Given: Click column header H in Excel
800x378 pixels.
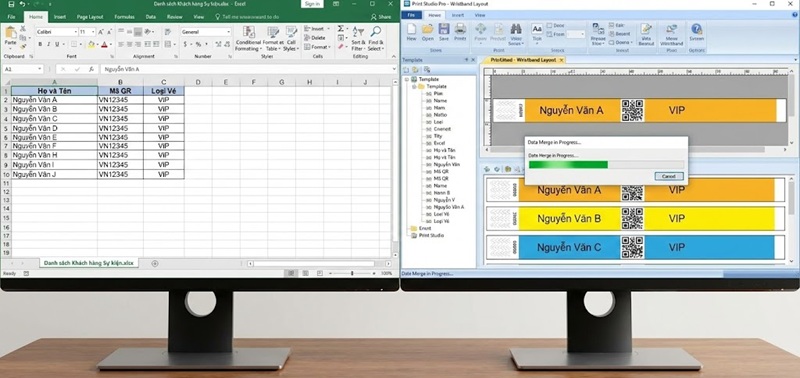Looking at the screenshot, I should [x=309, y=82].
